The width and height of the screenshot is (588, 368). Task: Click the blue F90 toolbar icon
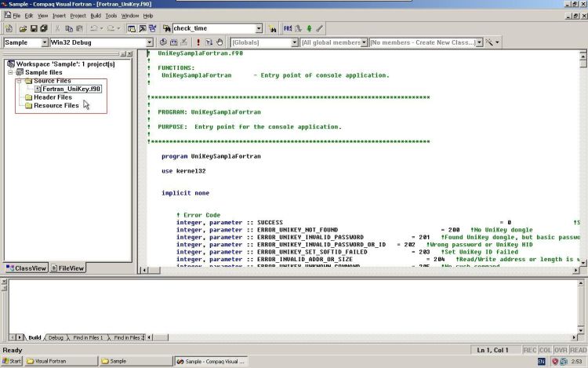click(x=288, y=28)
